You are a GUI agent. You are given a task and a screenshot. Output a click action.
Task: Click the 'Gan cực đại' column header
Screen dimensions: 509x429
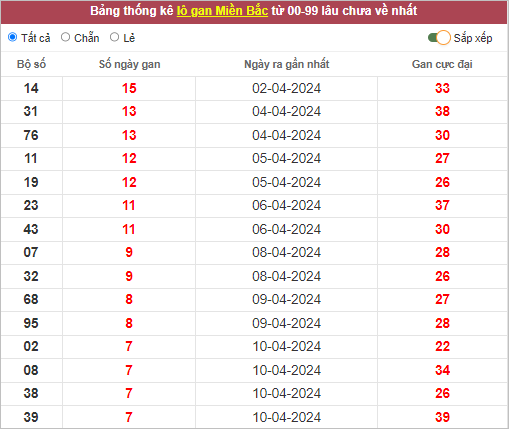tap(442, 64)
